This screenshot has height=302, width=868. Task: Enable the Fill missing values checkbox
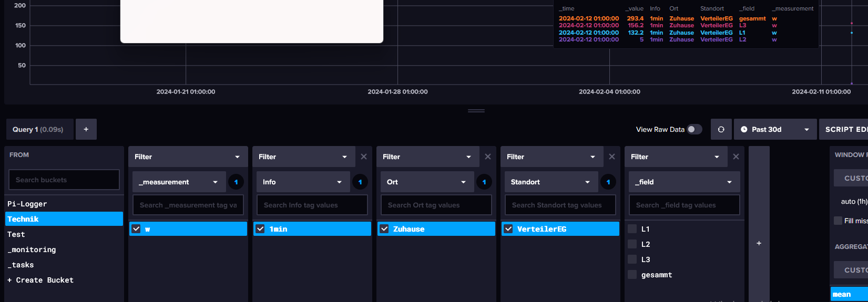(x=838, y=221)
